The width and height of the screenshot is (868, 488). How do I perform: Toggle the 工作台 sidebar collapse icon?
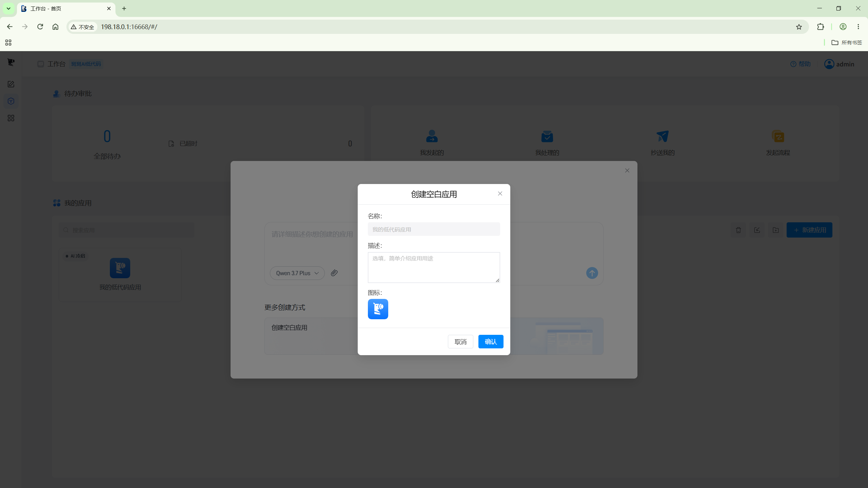[x=41, y=64]
